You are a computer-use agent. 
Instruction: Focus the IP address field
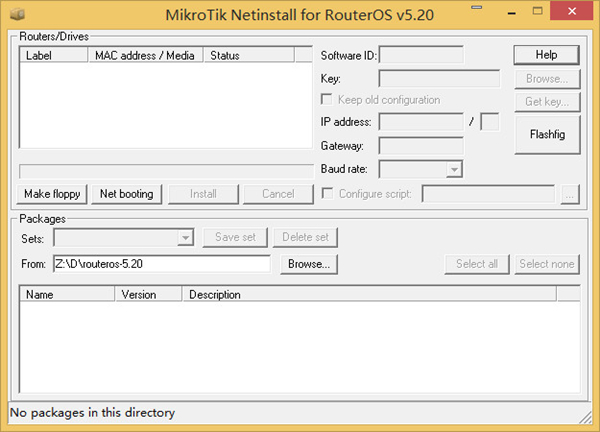421,122
